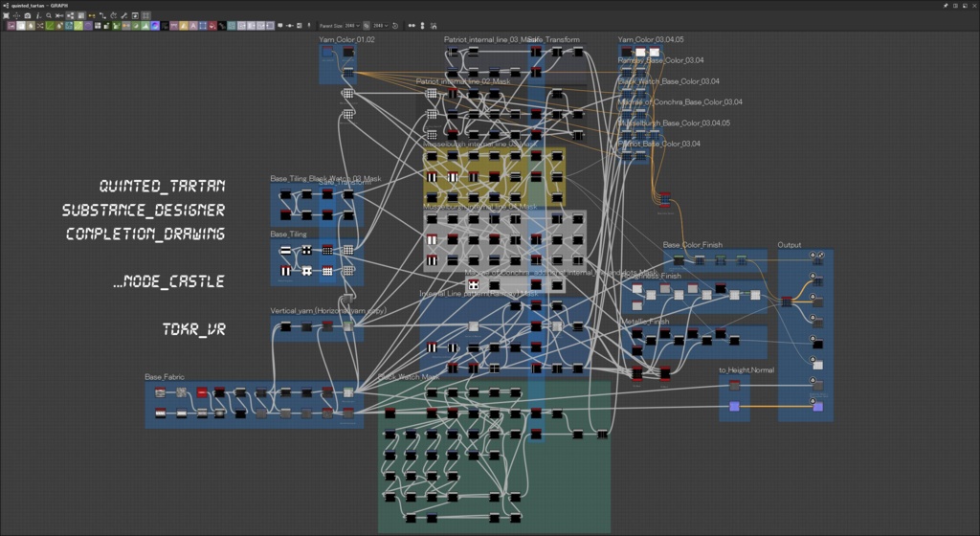Viewport: 980px width, 536px height.
Task: Click the Yarn_Color_01.02 frame title
Action: coord(346,39)
